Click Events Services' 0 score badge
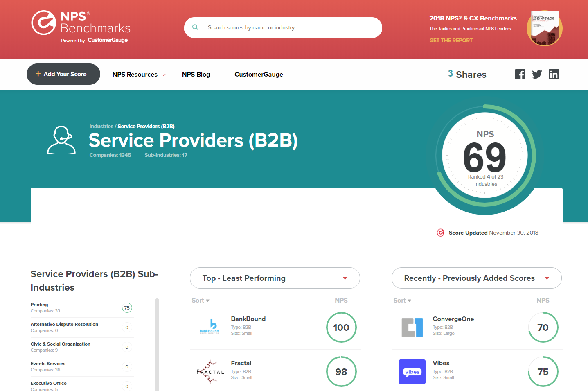This screenshot has width=588, height=391. pos(127,367)
